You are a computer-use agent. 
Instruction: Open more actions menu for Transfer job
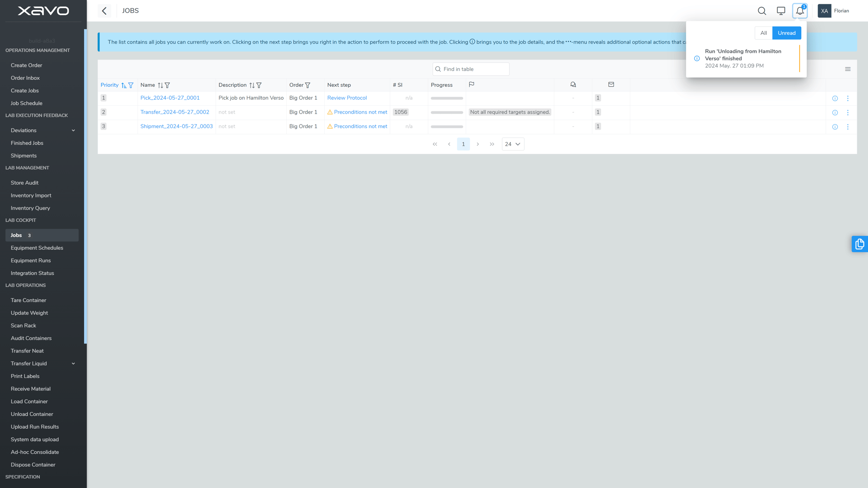(x=848, y=113)
